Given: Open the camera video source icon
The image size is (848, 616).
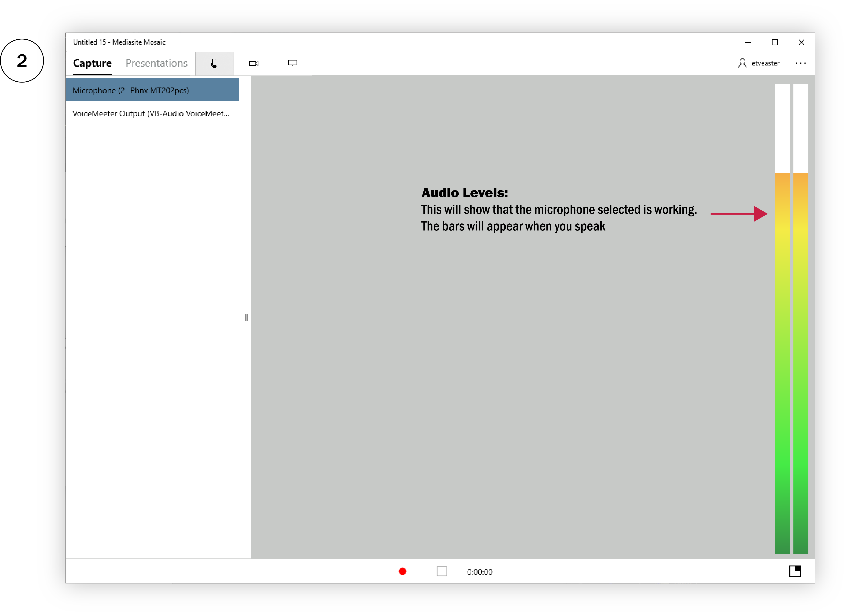Looking at the screenshot, I should [253, 63].
